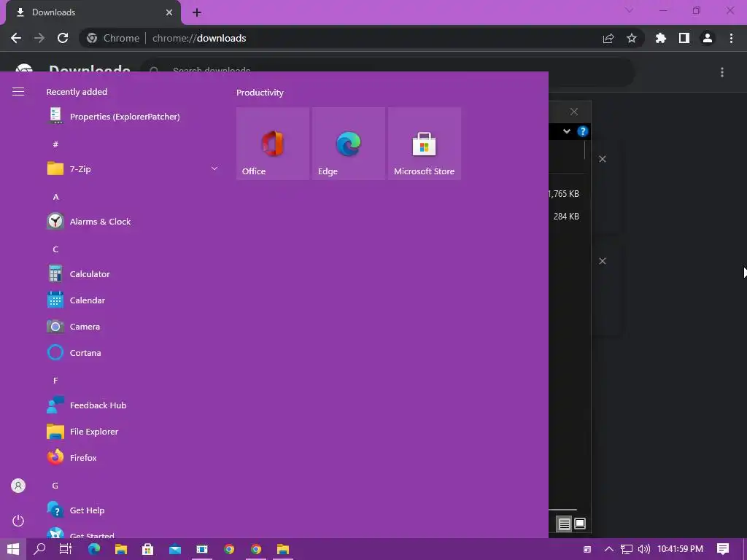Switch to Details view in the dialog
The height and width of the screenshot is (560, 747).
point(564,524)
